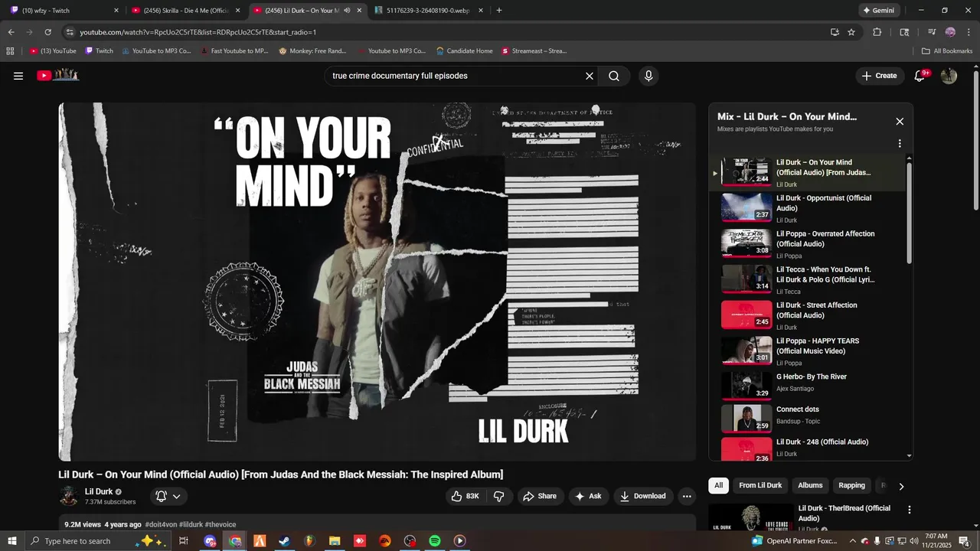Switch to Skrilla - Die 4 Me tab
The height and width of the screenshot is (551, 980).
click(x=186, y=11)
